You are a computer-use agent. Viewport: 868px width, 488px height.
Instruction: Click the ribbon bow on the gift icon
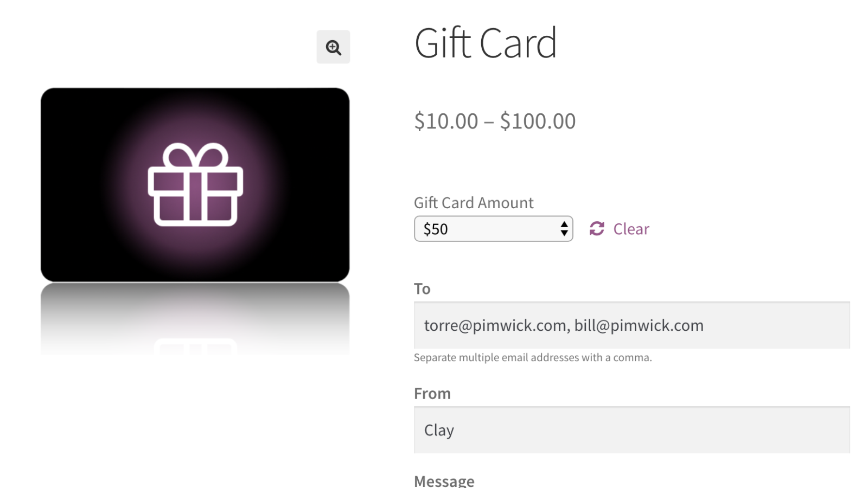[x=194, y=155]
